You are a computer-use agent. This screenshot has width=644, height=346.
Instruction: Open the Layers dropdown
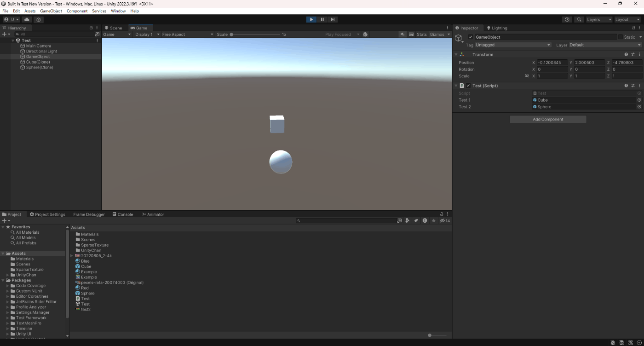coord(598,19)
